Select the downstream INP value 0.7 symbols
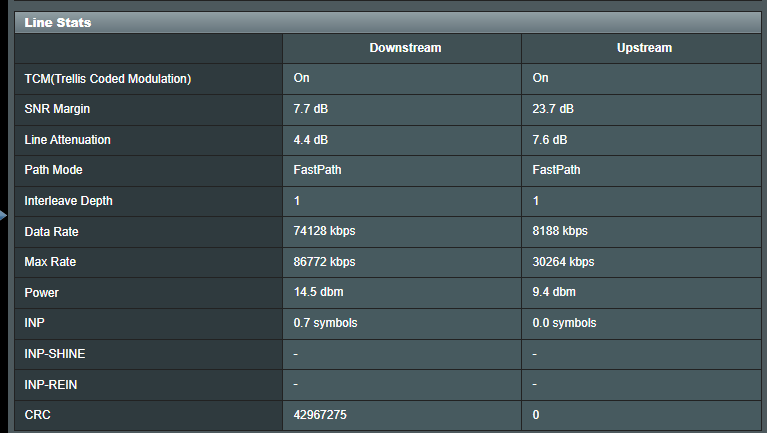The width and height of the screenshot is (767, 433). coord(325,323)
